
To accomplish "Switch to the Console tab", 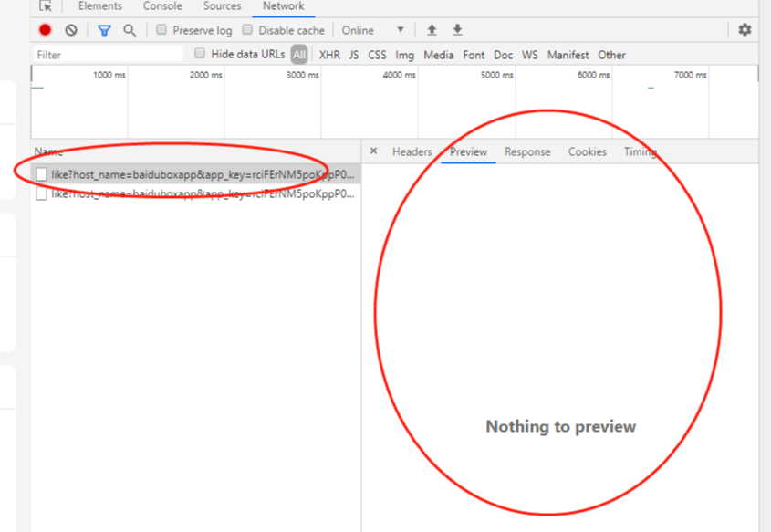I will pos(162,6).
